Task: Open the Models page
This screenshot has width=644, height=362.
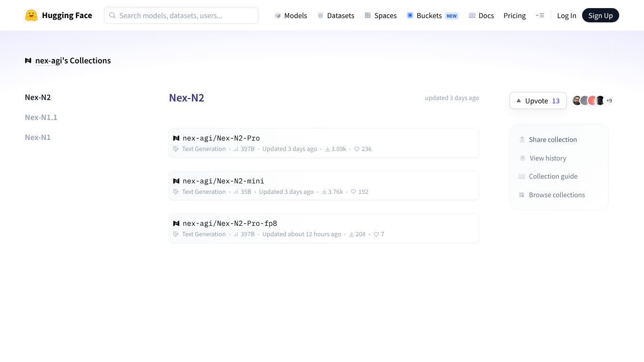Action: (x=291, y=15)
